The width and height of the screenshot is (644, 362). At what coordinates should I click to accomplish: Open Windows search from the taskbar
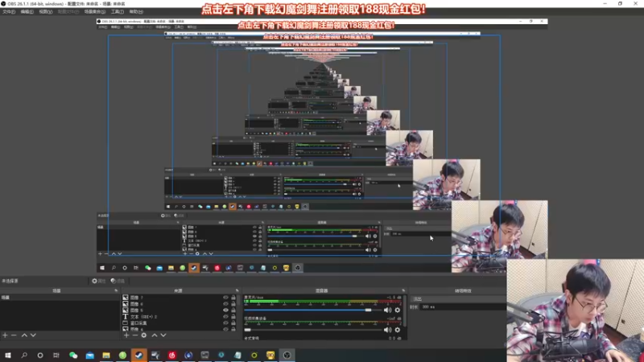[24, 355]
